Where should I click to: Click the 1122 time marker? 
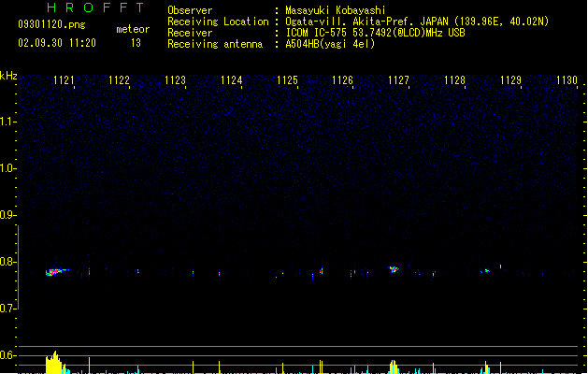(x=119, y=80)
